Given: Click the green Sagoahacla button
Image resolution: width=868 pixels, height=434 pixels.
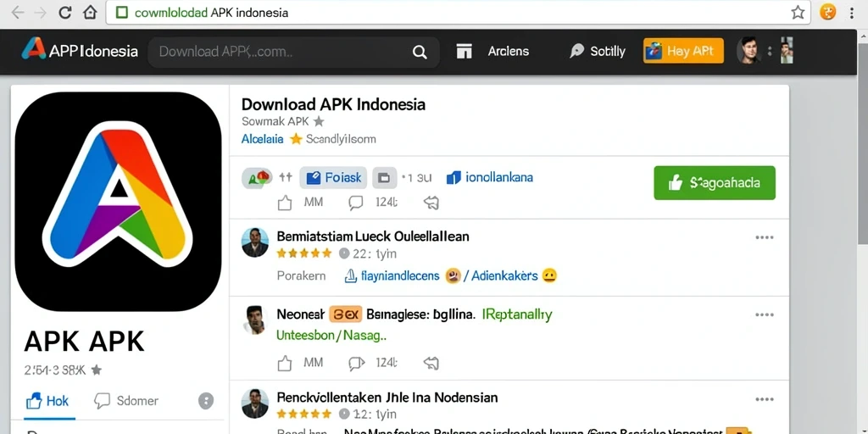Looking at the screenshot, I should pyautogui.click(x=715, y=183).
